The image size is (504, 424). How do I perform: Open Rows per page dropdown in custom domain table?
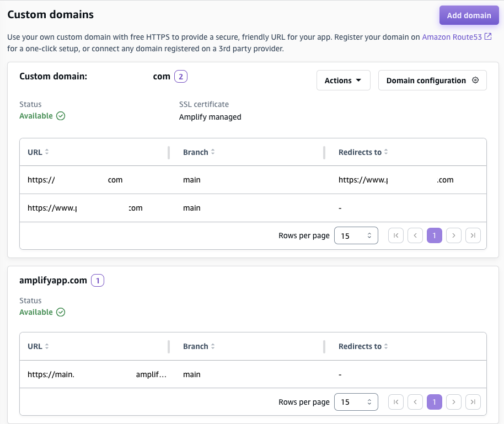[x=356, y=236]
